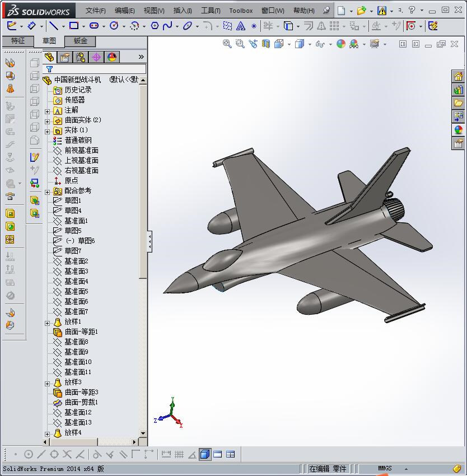Open the PropertyManager tab
This screenshot has height=476, width=467.
tap(65, 57)
